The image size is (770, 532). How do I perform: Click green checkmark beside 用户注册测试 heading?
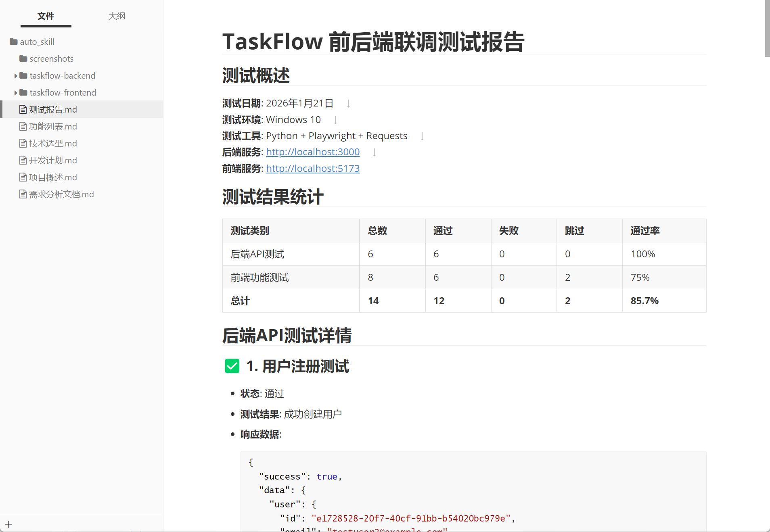point(232,366)
